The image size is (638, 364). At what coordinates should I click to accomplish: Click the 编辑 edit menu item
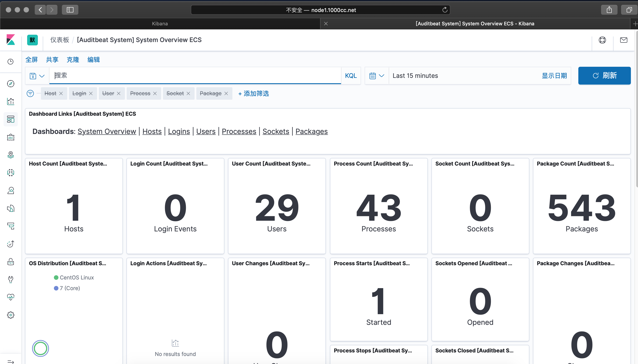[x=93, y=59]
